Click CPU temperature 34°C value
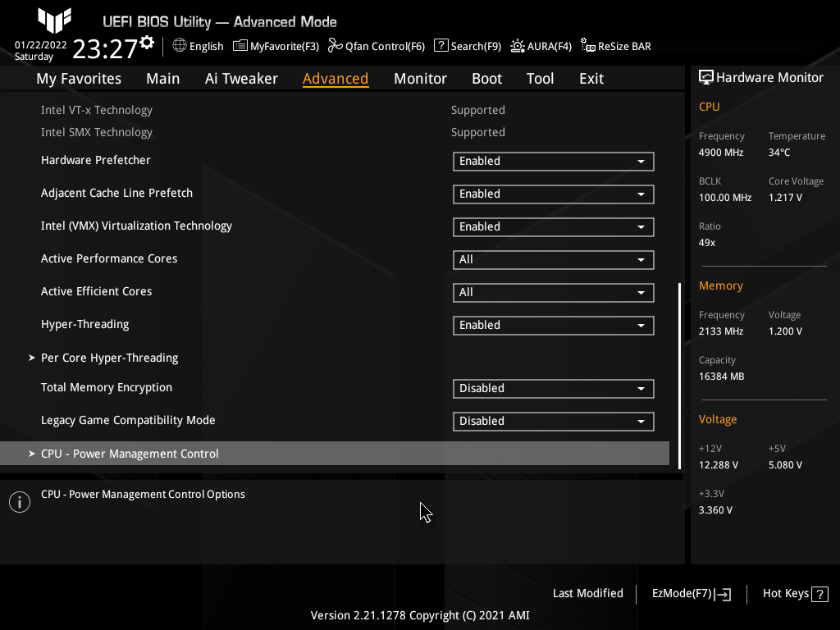 pos(779,152)
